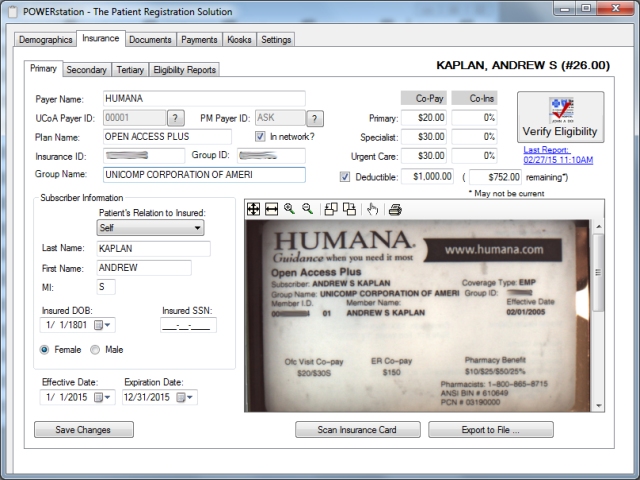Open Effective Date calendar icon

pyautogui.click(x=98, y=397)
